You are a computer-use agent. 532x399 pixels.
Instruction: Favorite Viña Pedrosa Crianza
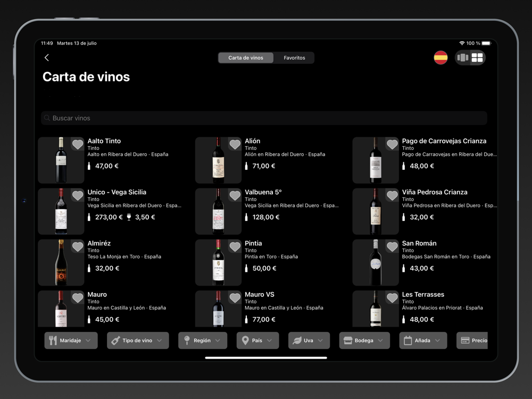(392, 196)
